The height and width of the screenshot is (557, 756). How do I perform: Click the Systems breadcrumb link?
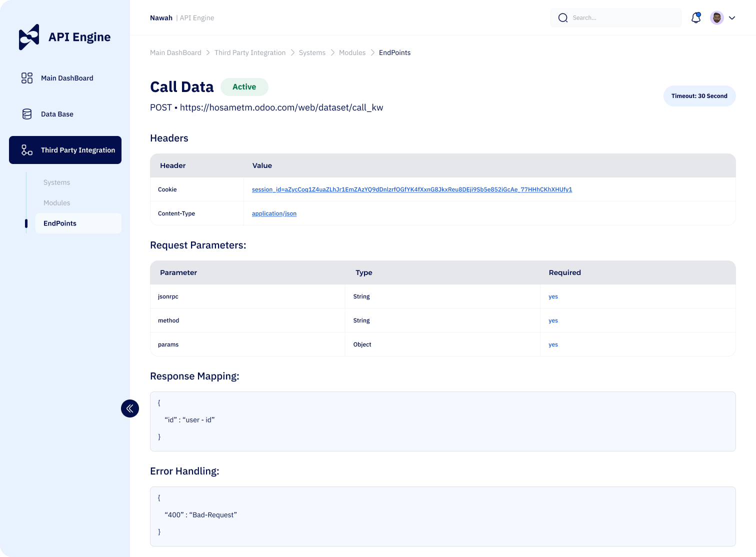click(x=312, y=52)
